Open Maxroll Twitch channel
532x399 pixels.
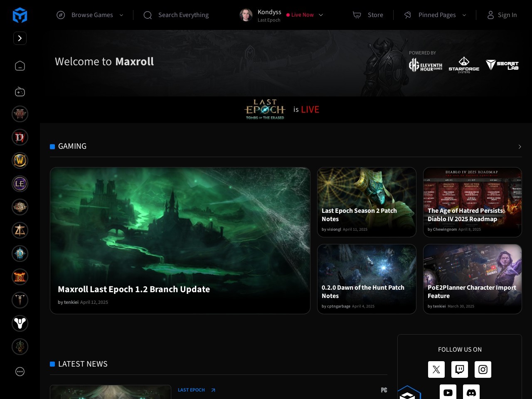pyautogui.click(x=460, y=369)
